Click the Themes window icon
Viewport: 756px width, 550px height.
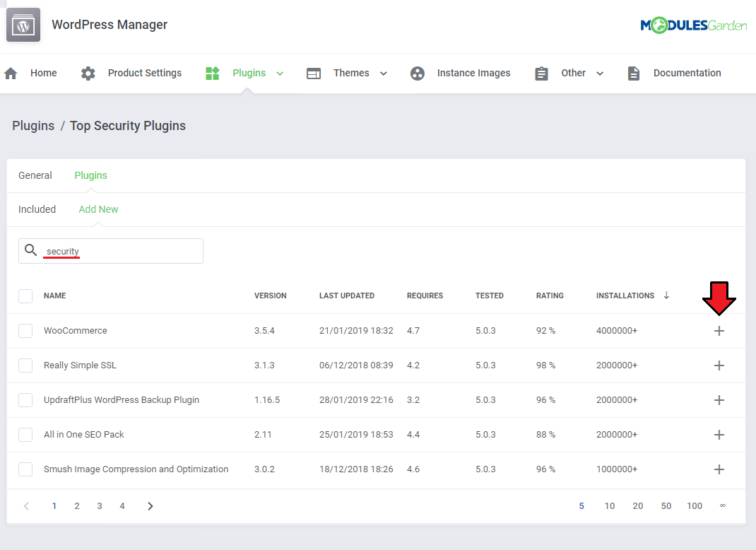point(314,74)
